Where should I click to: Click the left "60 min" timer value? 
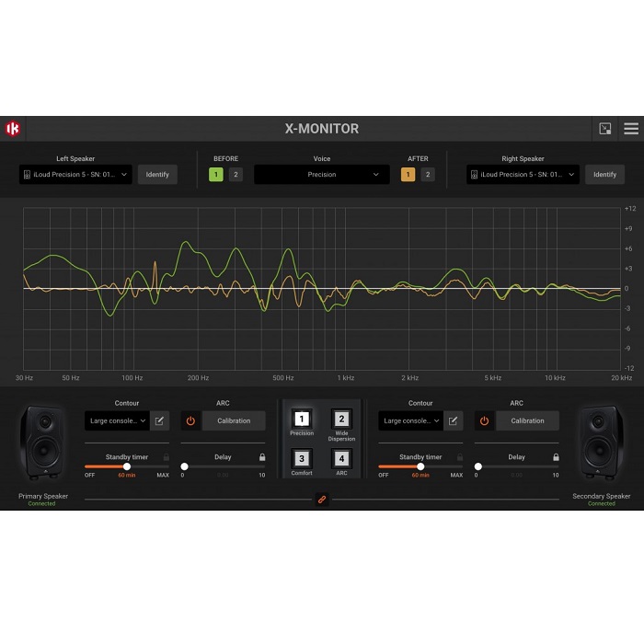click(x=127, y=476)
